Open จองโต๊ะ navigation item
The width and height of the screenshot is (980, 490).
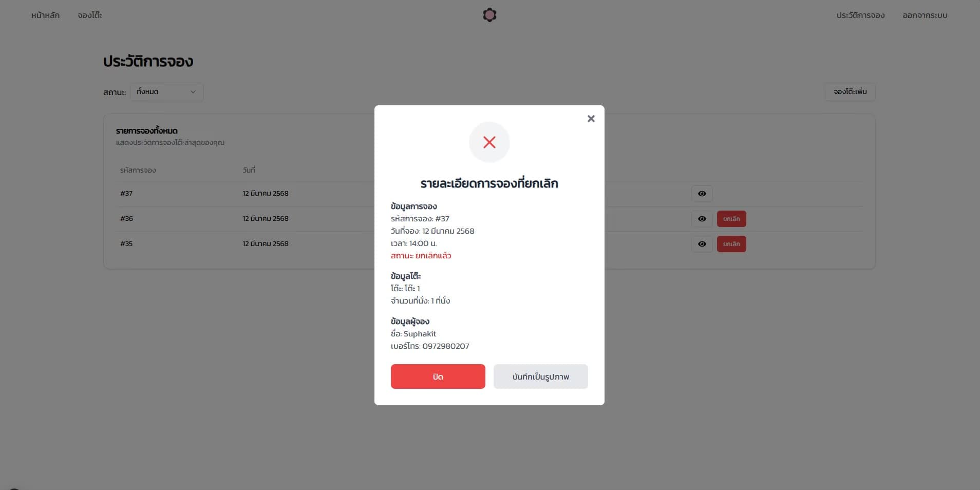click(x=90, y=15)
